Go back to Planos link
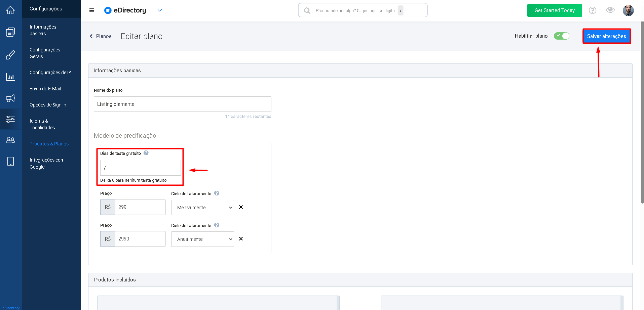 coord(100,36)
